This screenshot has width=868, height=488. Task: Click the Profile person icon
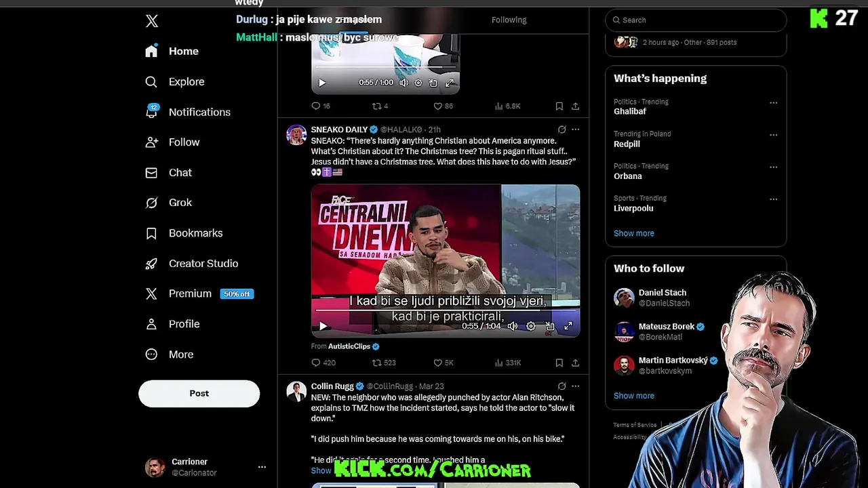point(151,324)
